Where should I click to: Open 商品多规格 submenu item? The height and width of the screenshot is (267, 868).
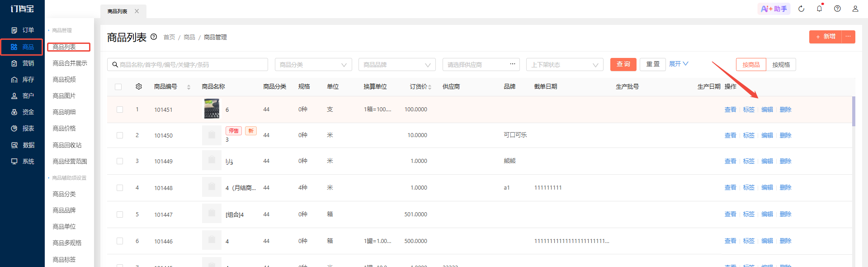coord(67,243)
